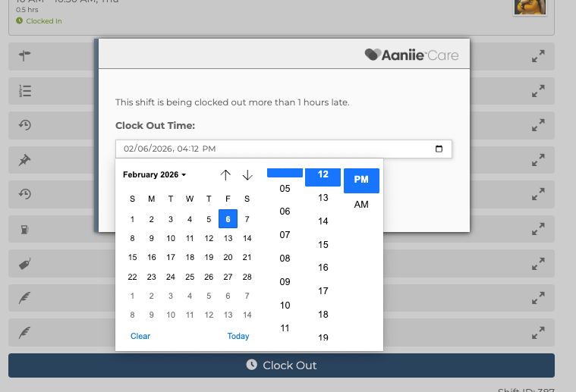
Task: Go to next month with down arrow
Action: coord(247,175)
